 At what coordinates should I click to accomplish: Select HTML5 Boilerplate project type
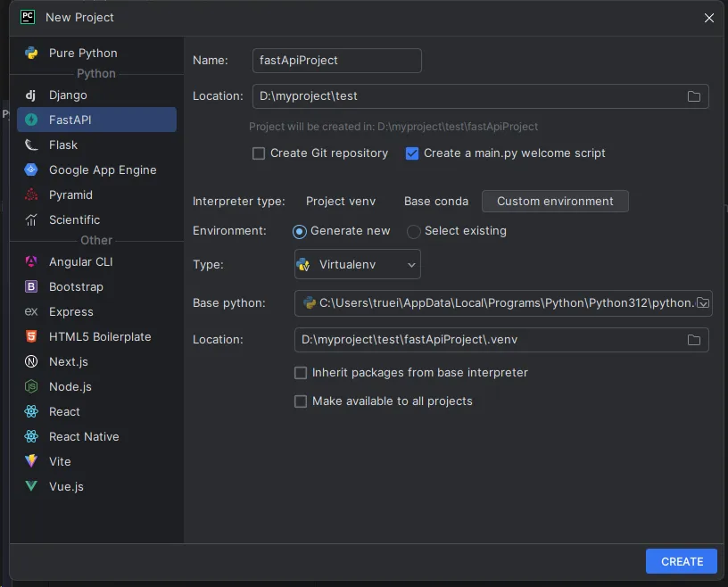[96, 336]
